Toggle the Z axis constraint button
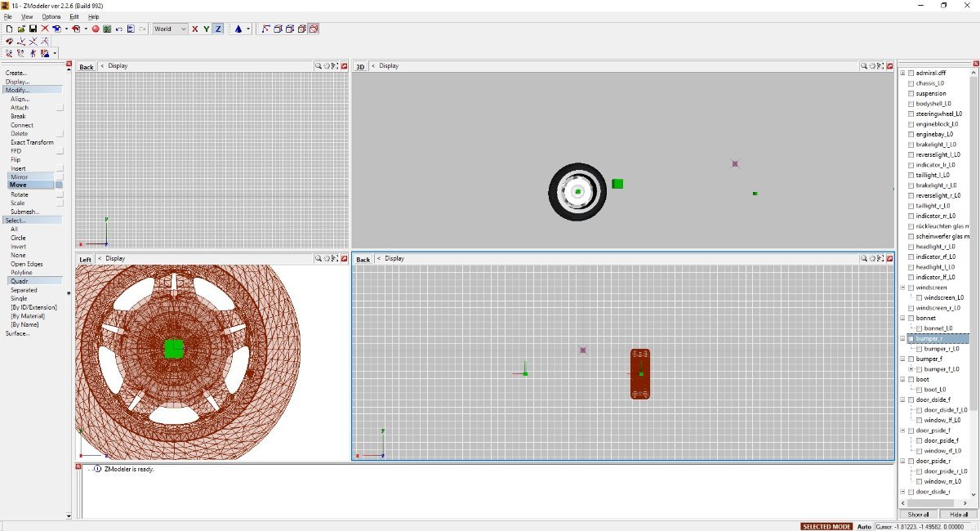 click(218, 29)
